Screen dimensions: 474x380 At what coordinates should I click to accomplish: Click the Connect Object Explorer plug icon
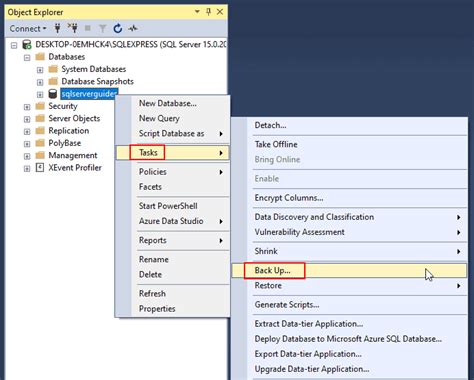point(57,29)
